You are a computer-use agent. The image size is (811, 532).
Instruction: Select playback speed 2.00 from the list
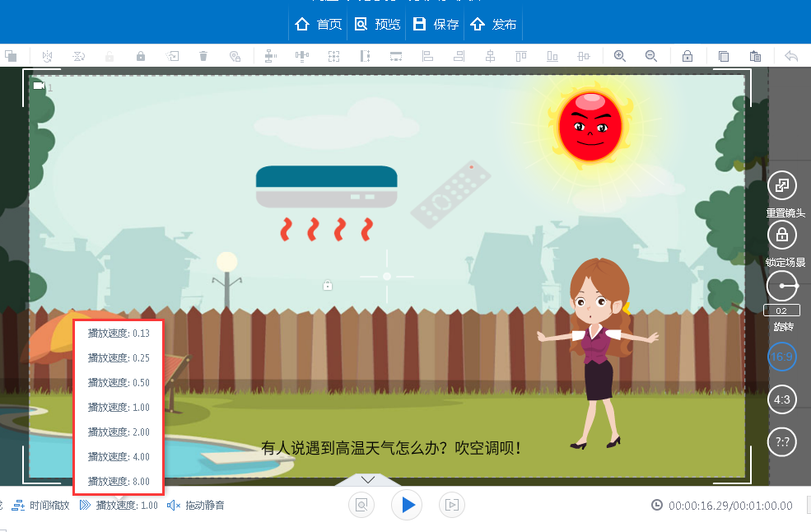118,432
